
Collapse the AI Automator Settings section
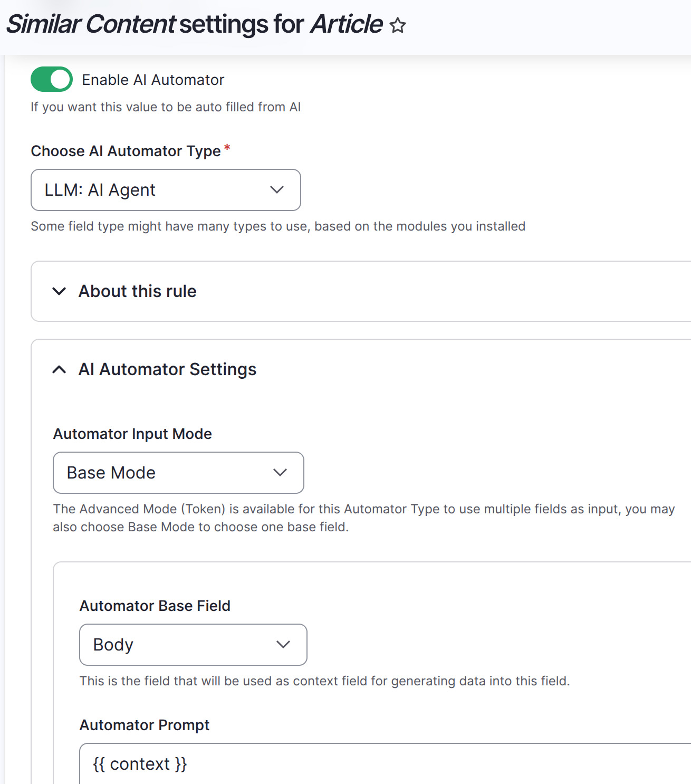[167, 369]
